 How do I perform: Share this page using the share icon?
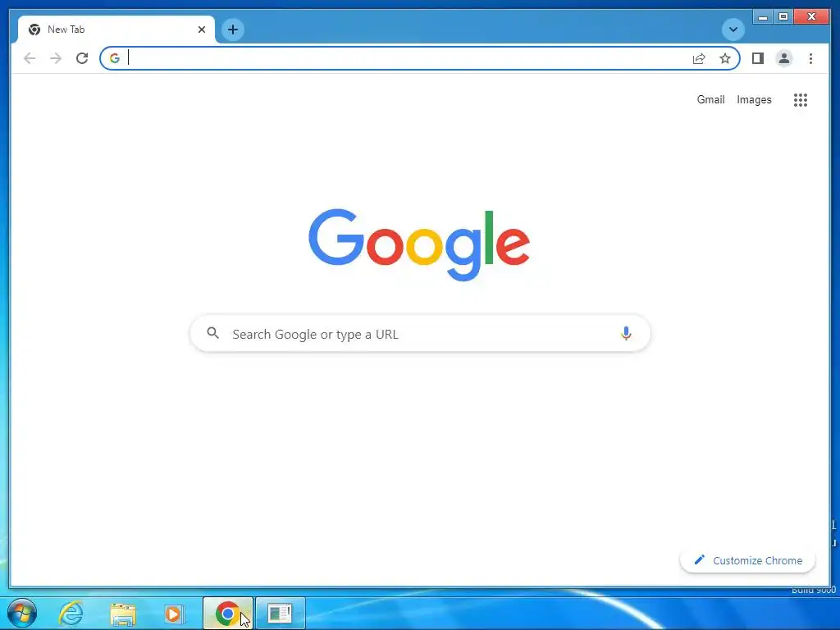tap(699, 58)
